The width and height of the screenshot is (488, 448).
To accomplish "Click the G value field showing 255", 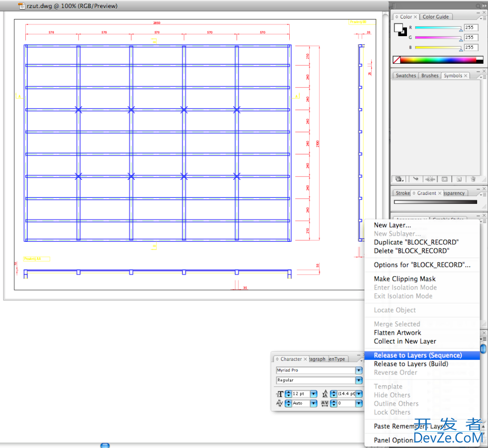I will pyautogui.click(x=471, y=37).
